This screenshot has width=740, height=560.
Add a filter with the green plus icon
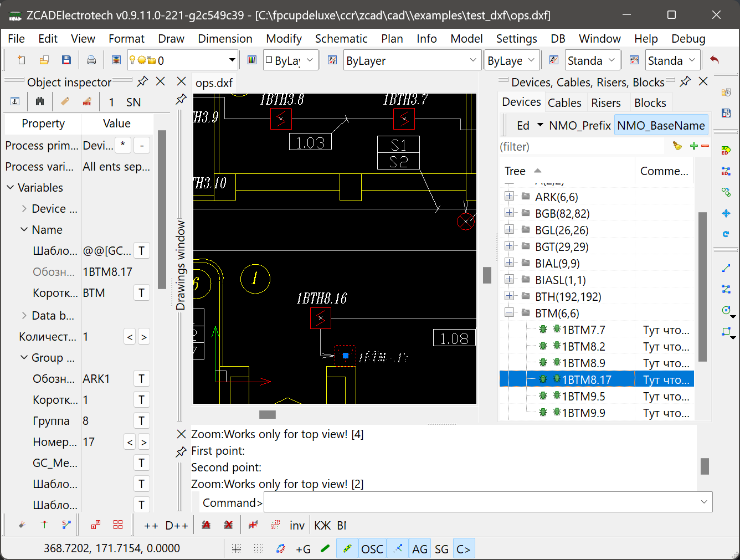coord(693,146)
